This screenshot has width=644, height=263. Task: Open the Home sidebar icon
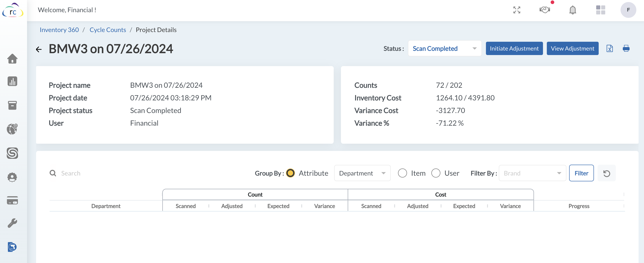[x=12, y=59]
